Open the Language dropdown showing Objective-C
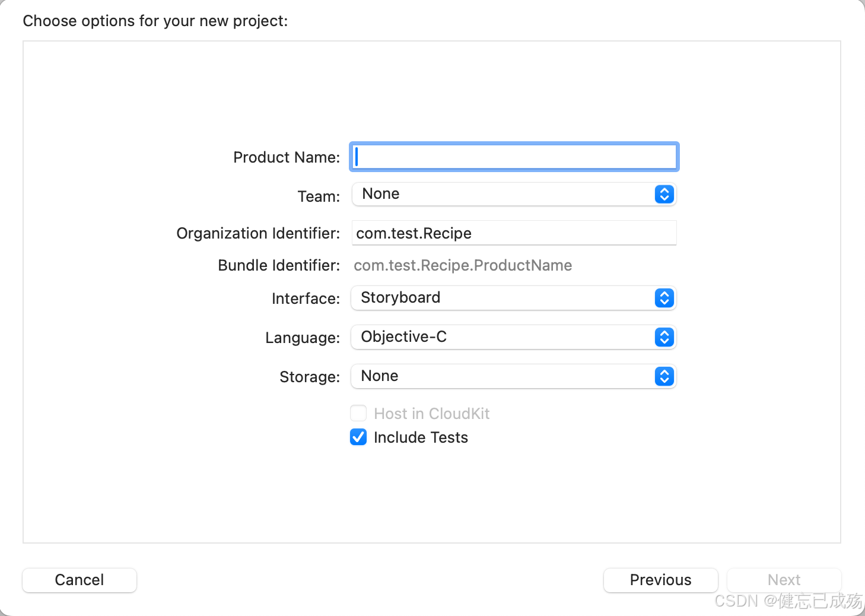This screenshot has width=865, height=616. (x=503, y=337)
